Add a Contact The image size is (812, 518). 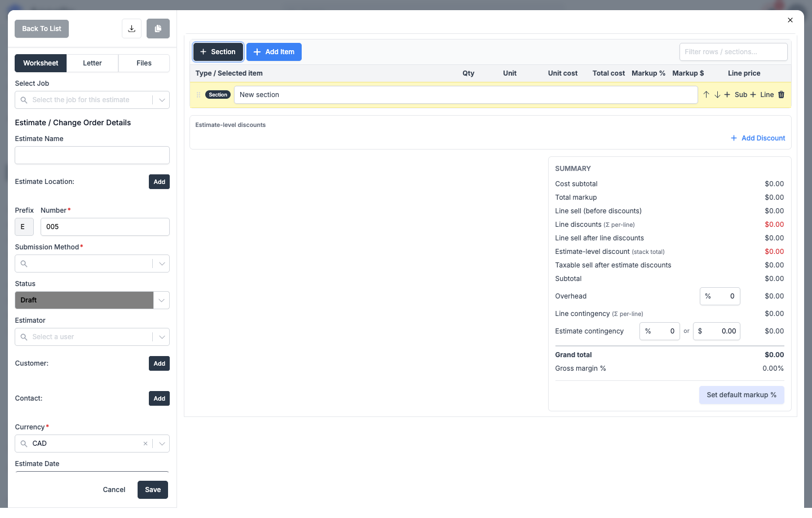pyautogui.click(x=160, y=398)
